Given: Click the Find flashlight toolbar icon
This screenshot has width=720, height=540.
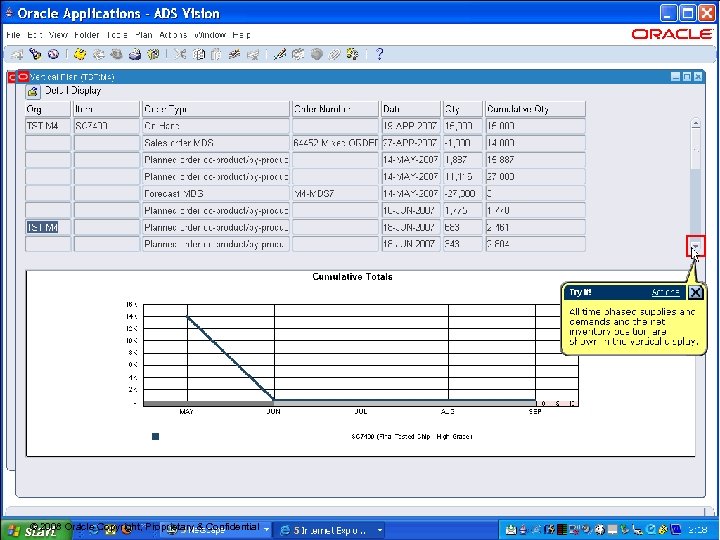Looking at the screenshot, I should (x=35, y=55).
